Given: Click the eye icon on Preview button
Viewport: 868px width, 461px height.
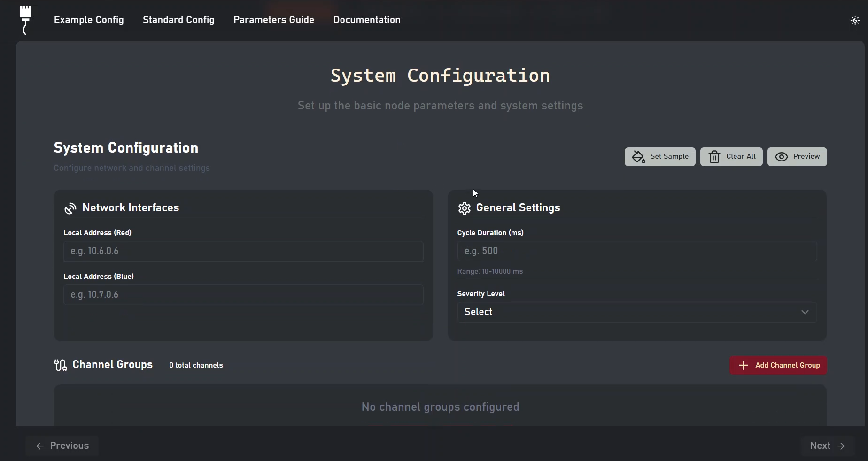Looking at the screenshot, I should (781, 157).
